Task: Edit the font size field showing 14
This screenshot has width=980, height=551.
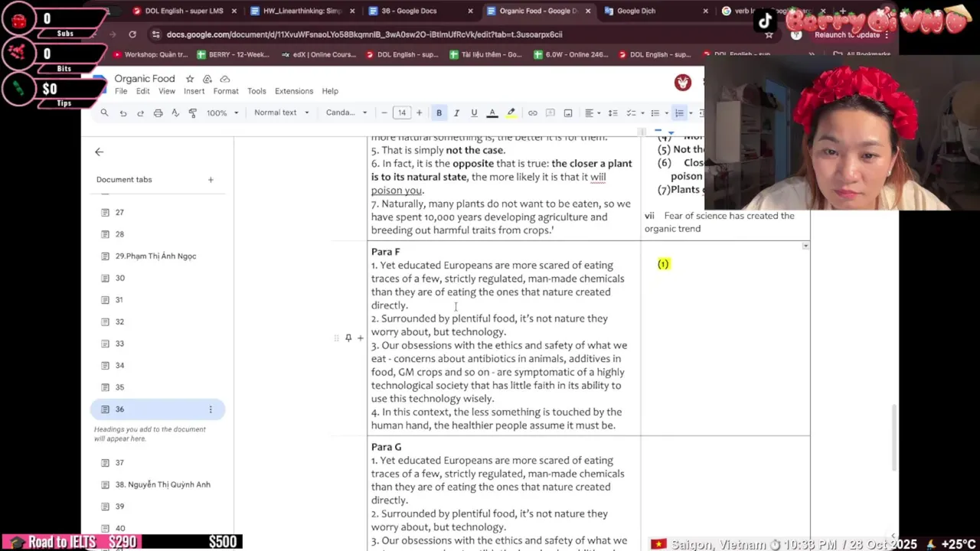Action: point(402,112)
